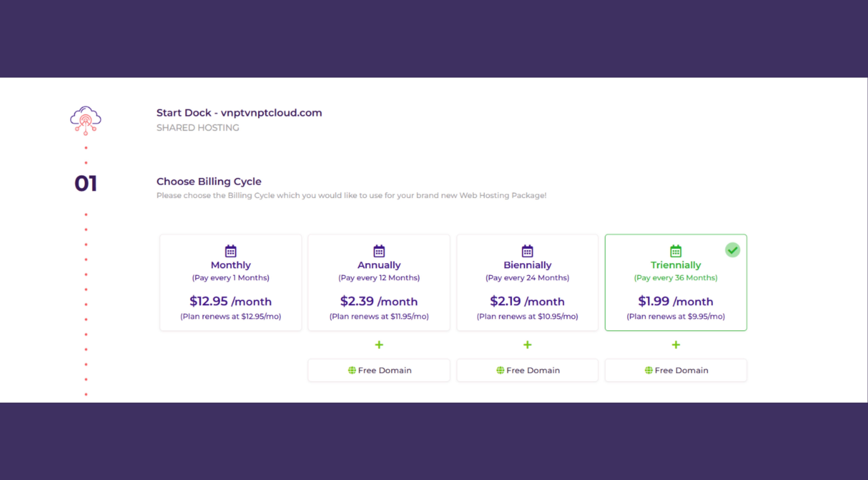
Task: Click the Biennially calendar icon
Action: (527, 251)
